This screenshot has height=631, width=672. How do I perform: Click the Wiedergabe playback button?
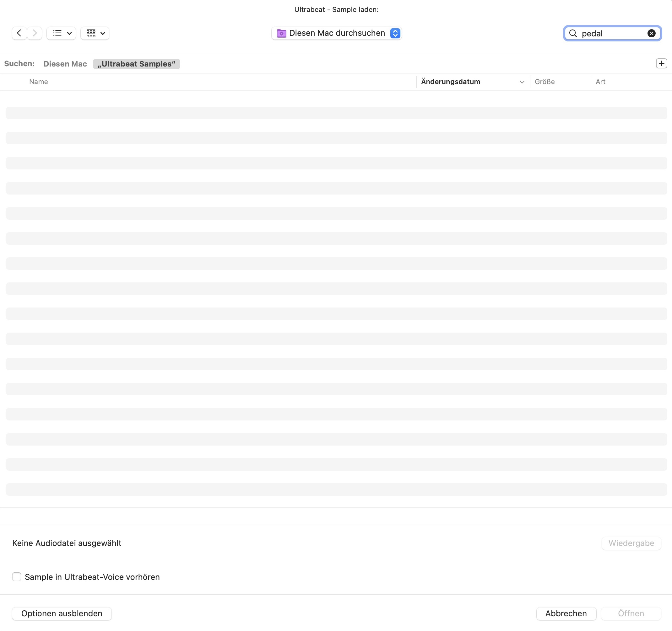point(631,543)
